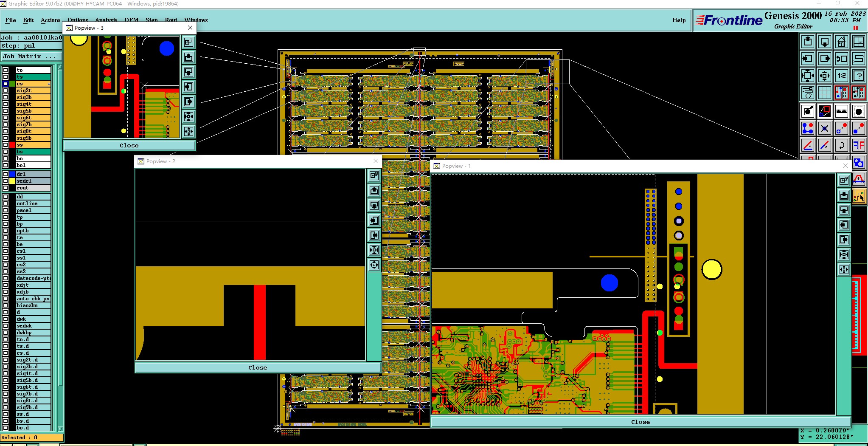Click the blue X delete feature icon
This screenshot has width=868, height=446.
pos(825,128)
